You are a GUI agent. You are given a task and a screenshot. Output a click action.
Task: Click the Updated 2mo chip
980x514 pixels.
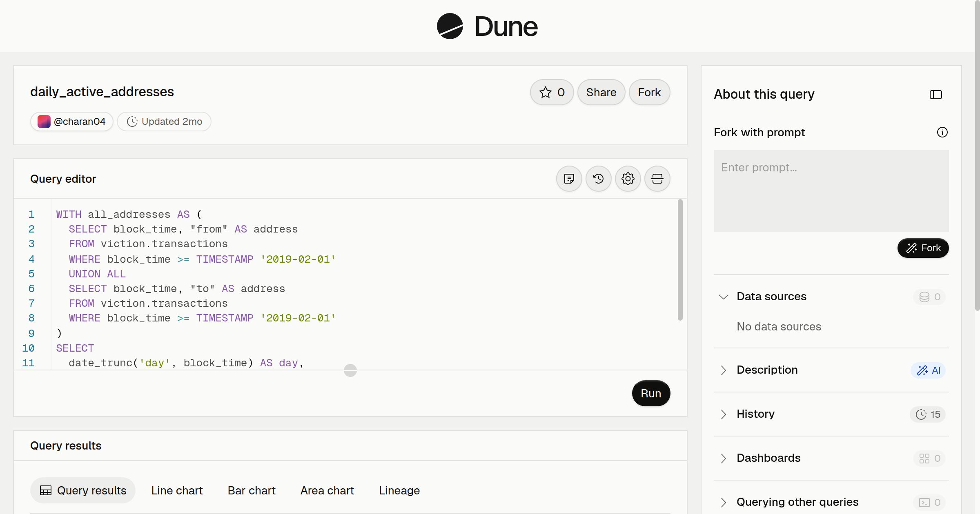click(164, 122)
